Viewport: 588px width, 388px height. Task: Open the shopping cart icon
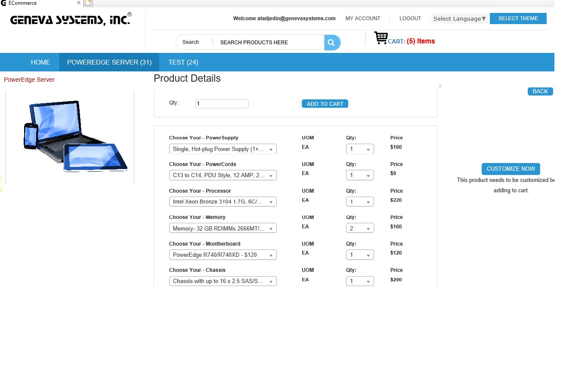click(x=381, y=38)
